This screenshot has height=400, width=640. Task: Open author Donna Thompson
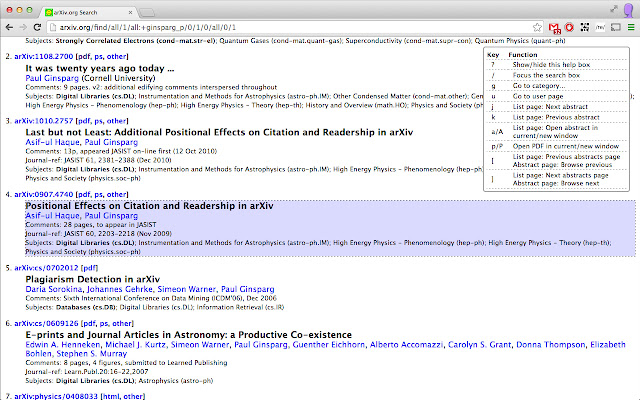pos(551,344)
